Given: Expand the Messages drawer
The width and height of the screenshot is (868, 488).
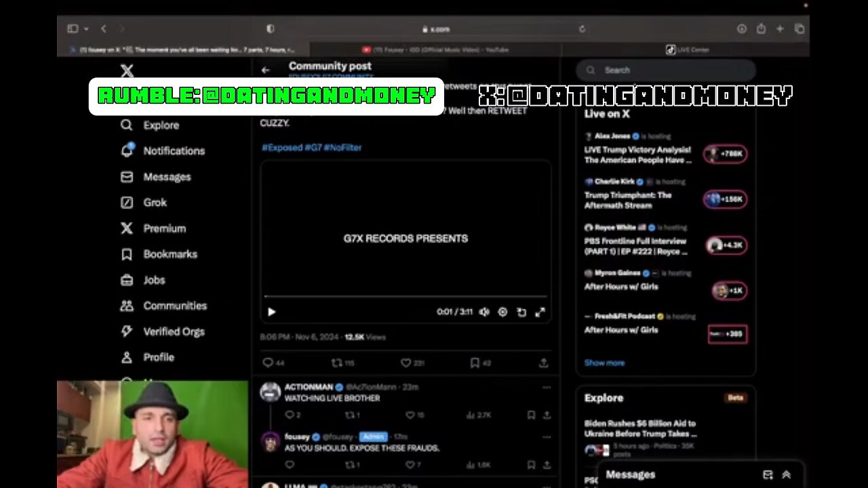Looking at the screenshot, I should [x=786, y=474].
